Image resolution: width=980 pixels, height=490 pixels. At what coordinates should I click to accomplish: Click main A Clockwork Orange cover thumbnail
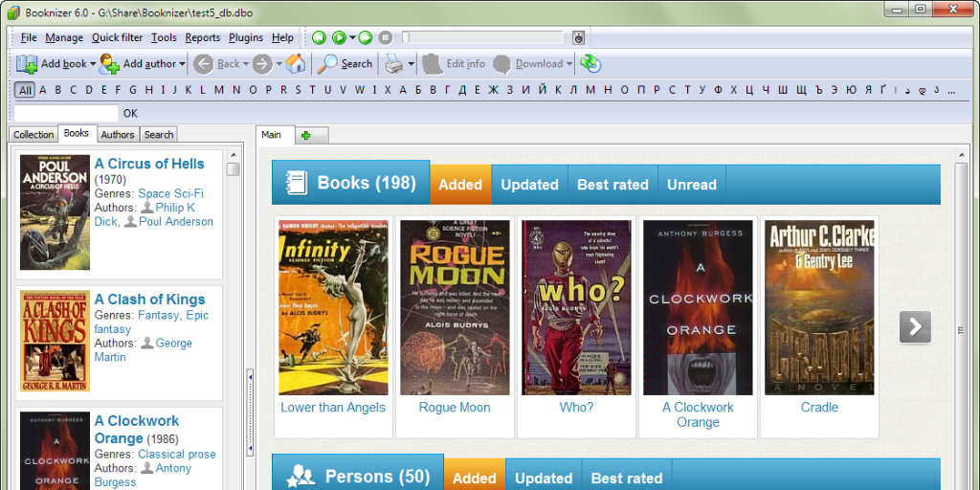pos(698,307)
